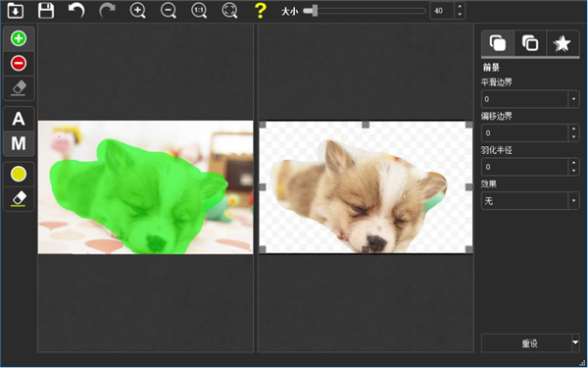The image size is (588, 368).
Task: Open the background tab with outlined squares
Action: click(x=530, y=43)
